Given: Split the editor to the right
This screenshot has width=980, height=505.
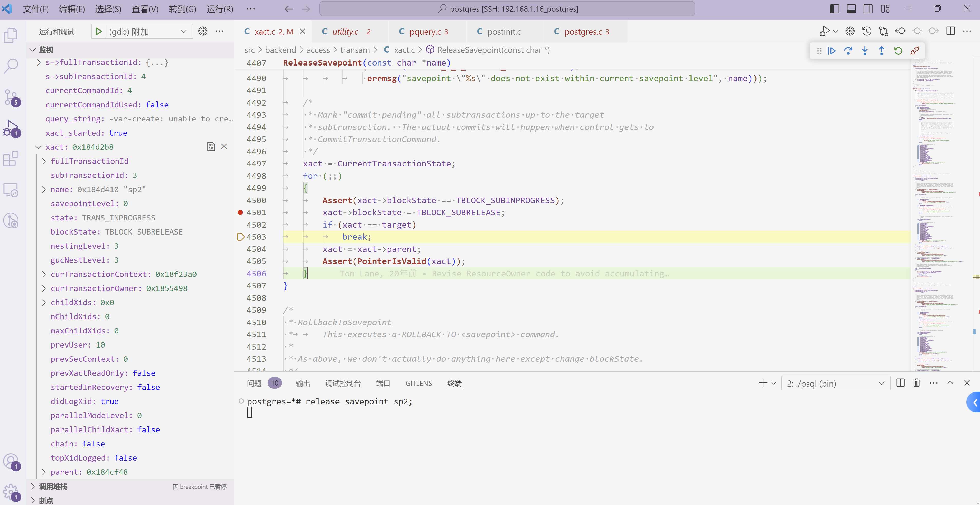Looking at the screenshot, I should [x=951, y=31].
